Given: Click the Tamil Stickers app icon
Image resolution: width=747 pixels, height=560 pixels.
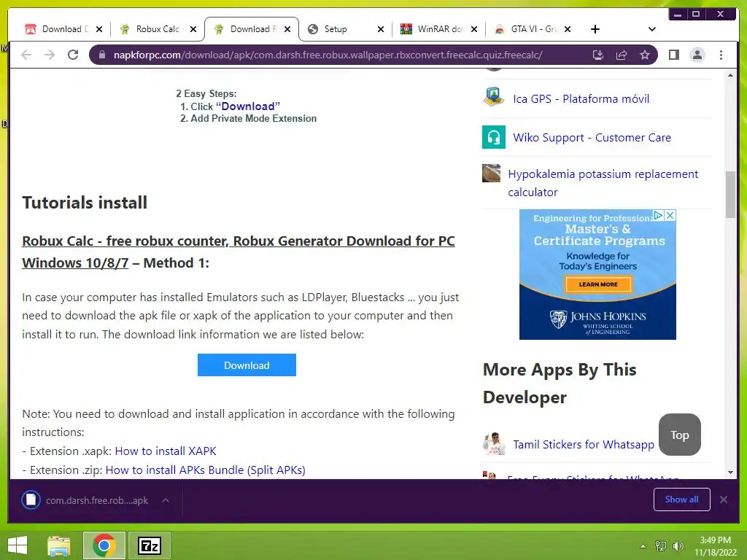Looking at the screenshot, I should point(494,443).
